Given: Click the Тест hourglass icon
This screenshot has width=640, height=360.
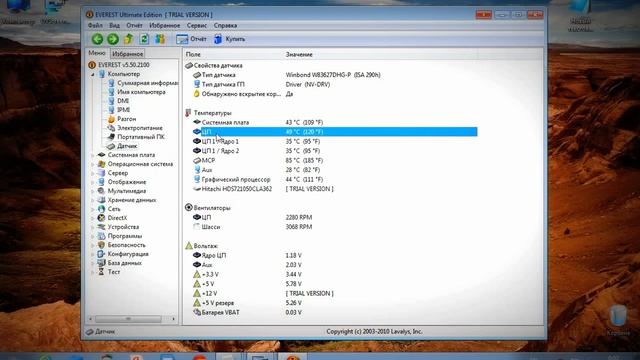Looking at the screenshot, I should pos(101,272).
